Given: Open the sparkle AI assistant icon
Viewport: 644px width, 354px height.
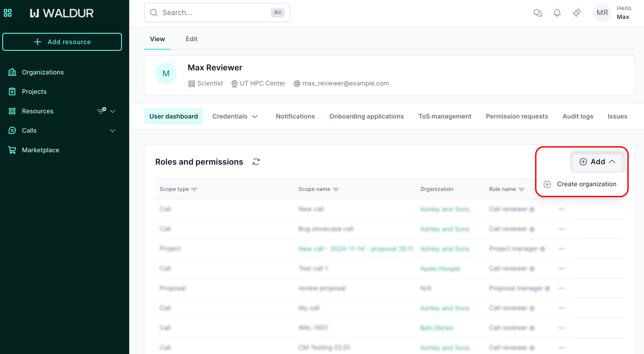Looking at the screenshot, I should click(577, 13).
